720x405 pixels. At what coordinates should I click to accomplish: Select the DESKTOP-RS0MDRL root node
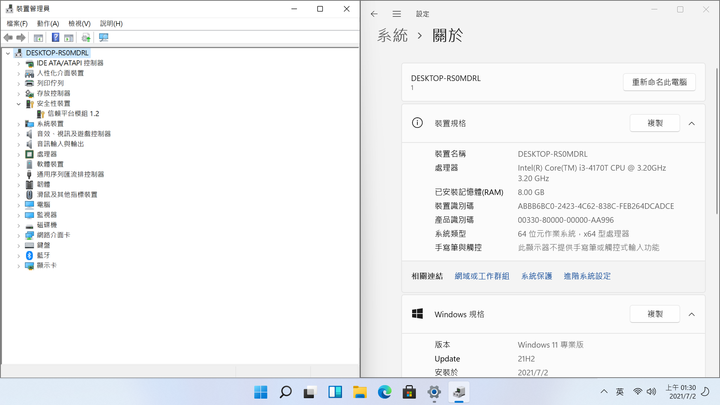(x=57, y=53)
